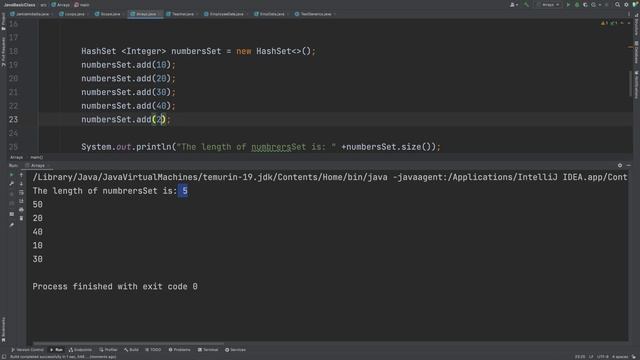The image size is (640, 360).
Task: Open the Build tool window
Action: pyautogui.click(x=131, y=350)
